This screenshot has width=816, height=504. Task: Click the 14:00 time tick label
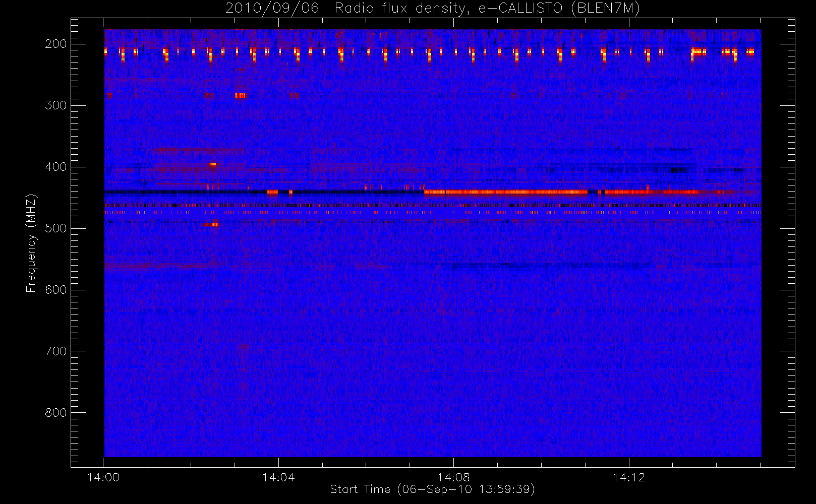pyautogui.click(x=103, y=477)
